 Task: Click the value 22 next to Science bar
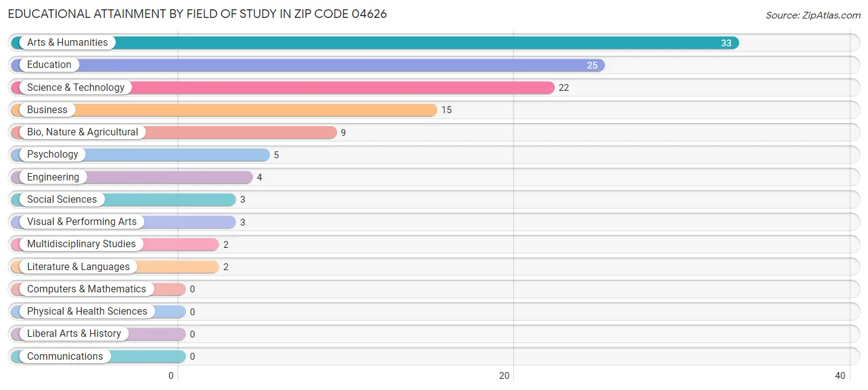point(564,88)
